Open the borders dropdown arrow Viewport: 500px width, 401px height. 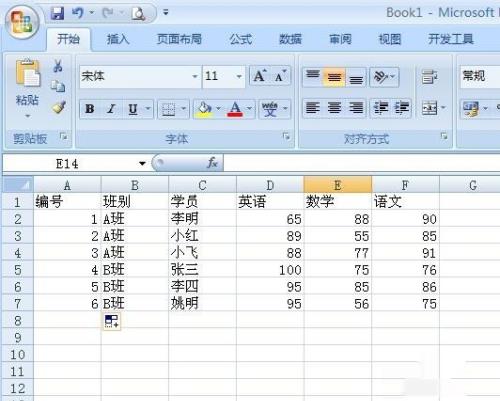pos(183,109)
